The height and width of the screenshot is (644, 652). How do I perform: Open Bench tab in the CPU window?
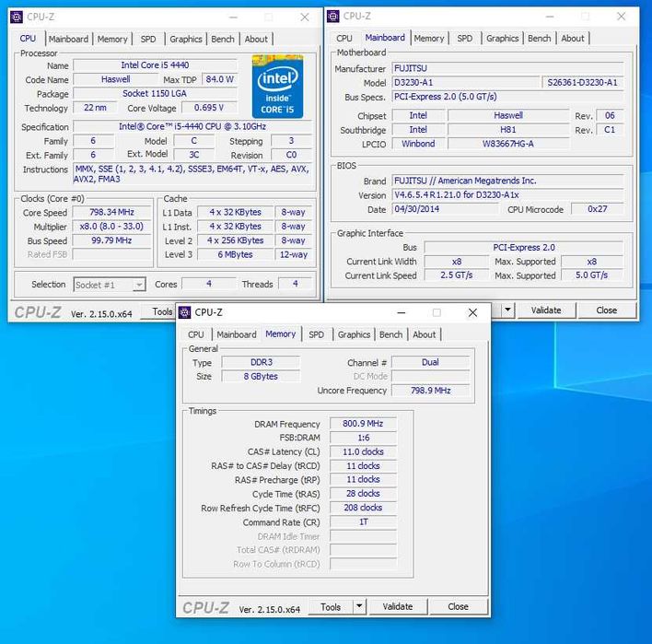coord(223,39)
